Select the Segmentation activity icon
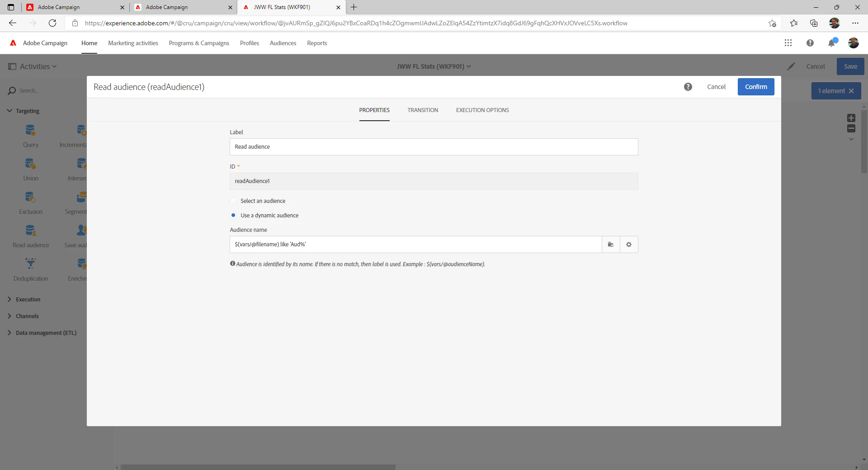 [x=82, y=197]
